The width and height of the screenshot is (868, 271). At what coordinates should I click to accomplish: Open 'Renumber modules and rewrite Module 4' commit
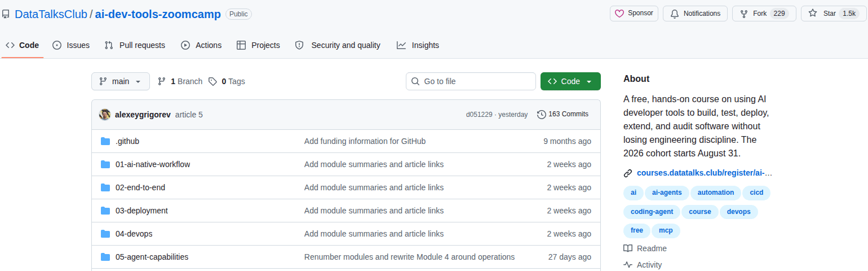(410, 257)
